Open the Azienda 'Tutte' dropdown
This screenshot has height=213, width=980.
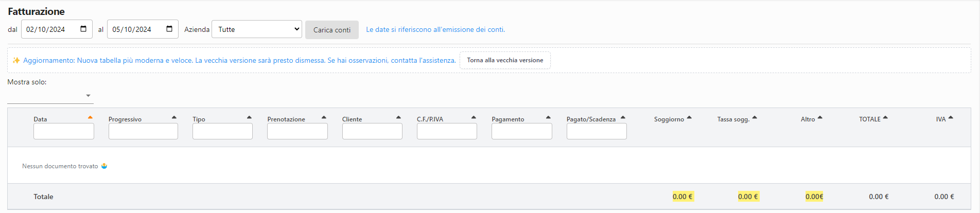point(257,29)
